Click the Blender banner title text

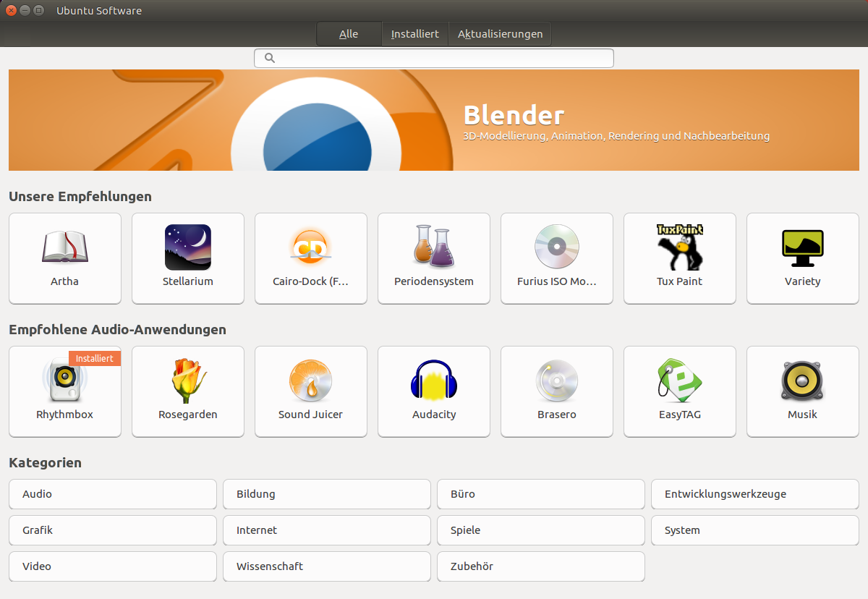514,115
